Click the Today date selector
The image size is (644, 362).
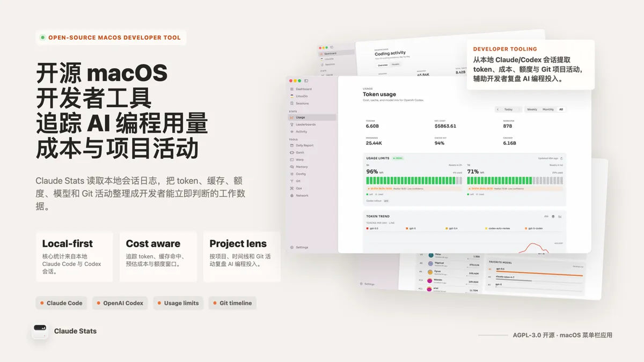point(508,109)
